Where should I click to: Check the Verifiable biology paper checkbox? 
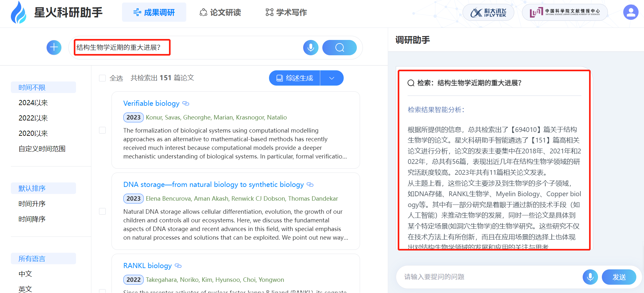pos(103,130)
